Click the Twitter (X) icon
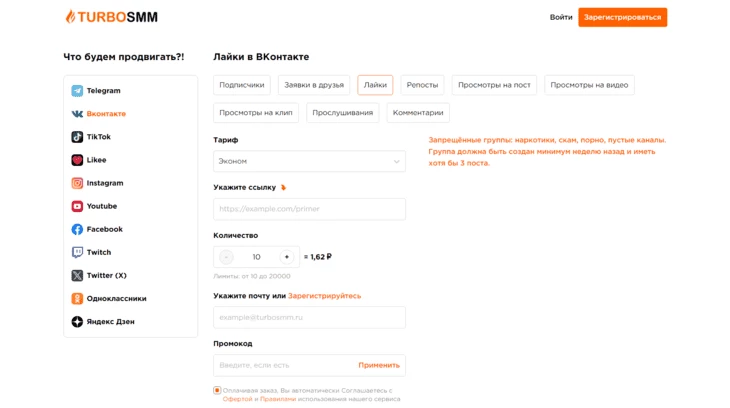The height and width of the screenshot is (408, 730). [x=77, y=275]
